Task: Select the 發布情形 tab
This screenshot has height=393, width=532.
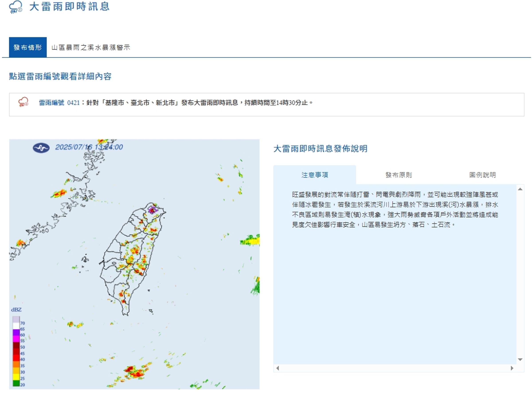Action: [28, 47]
